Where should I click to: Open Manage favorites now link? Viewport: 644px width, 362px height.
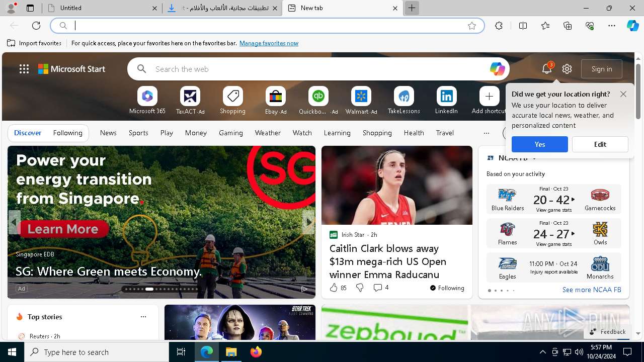[269, 43]
